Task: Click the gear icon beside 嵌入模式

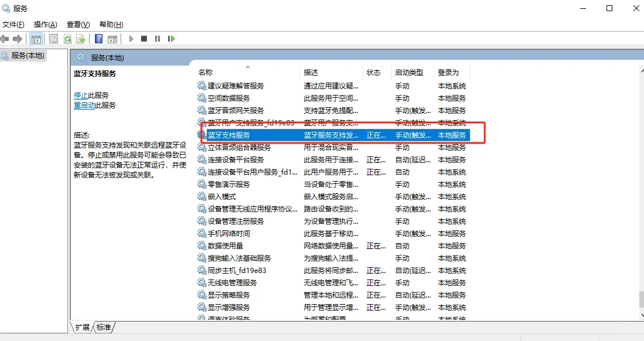Action: point(201,196)
